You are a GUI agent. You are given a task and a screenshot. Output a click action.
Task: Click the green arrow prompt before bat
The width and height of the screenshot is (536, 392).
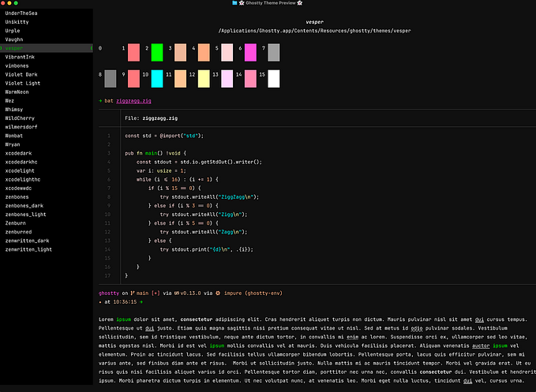[100, 101]
